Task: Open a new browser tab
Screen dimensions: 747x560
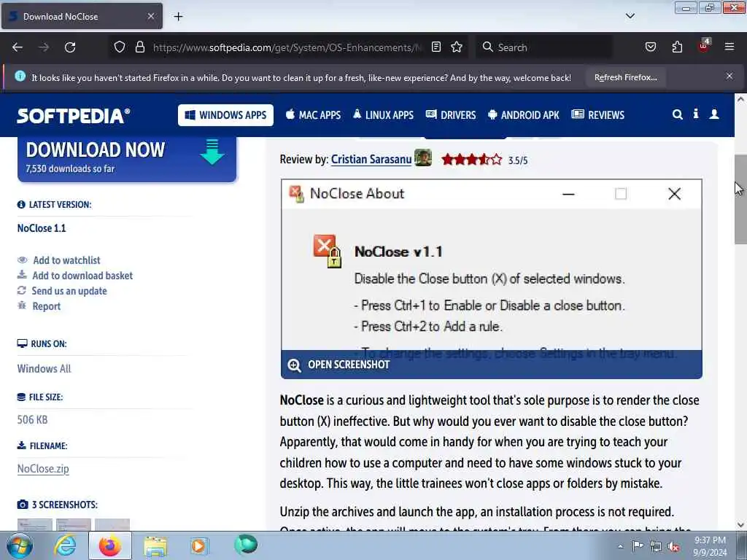Action: point(178,17)
